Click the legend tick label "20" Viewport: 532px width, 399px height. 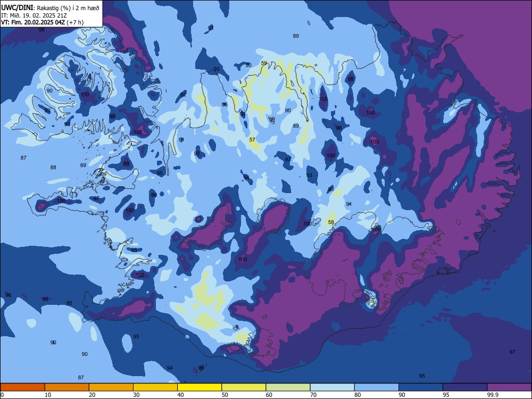(92, 395)
